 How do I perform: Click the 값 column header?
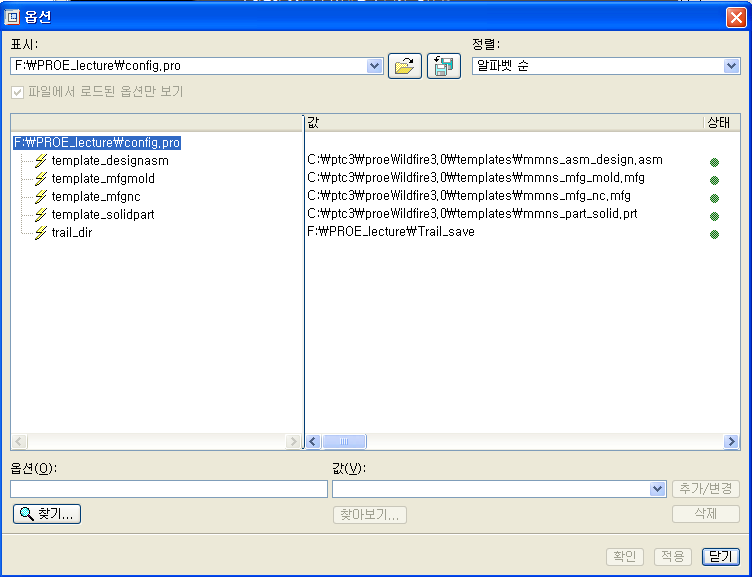500,122
